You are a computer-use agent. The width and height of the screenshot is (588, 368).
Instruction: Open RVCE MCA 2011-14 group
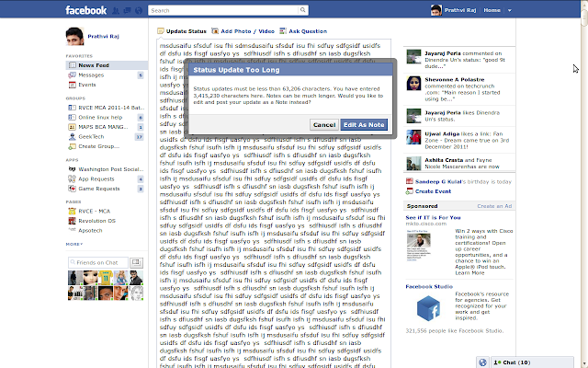point(107,108)
